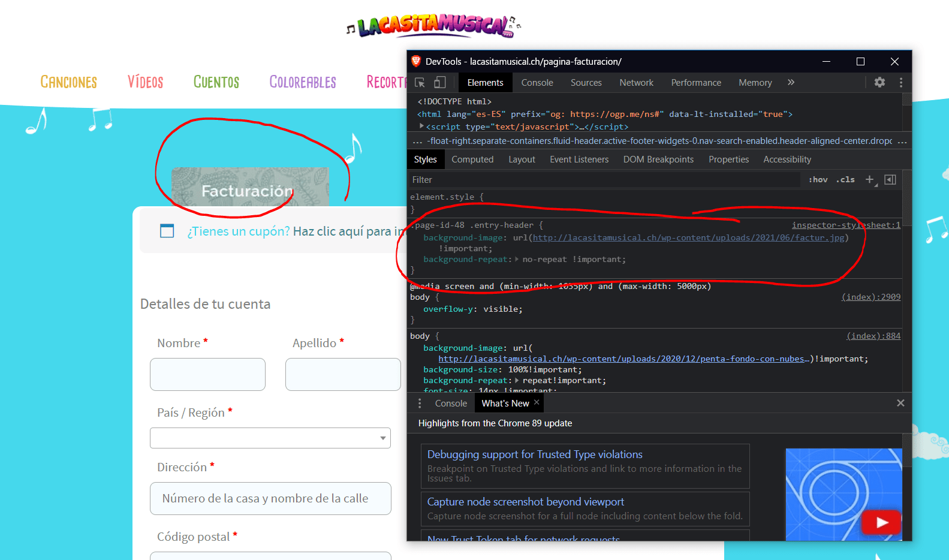The height and width of the screenshot is (560, 949).
Task: Select the Styles pane tab
Action: [426, 159]
